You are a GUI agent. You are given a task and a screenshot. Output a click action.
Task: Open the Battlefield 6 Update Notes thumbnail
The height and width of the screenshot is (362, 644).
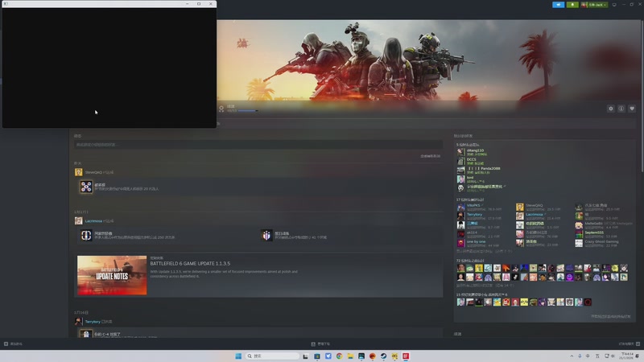click(x=112, y=275)
